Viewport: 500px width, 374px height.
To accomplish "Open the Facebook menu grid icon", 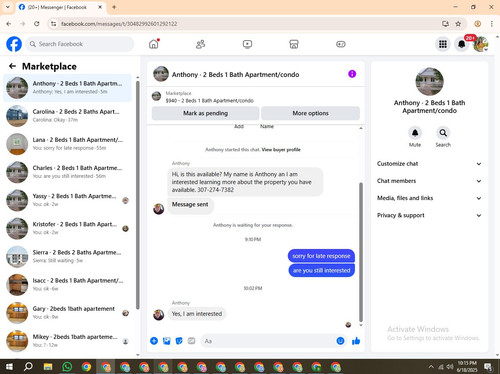I will coord(443,44).
